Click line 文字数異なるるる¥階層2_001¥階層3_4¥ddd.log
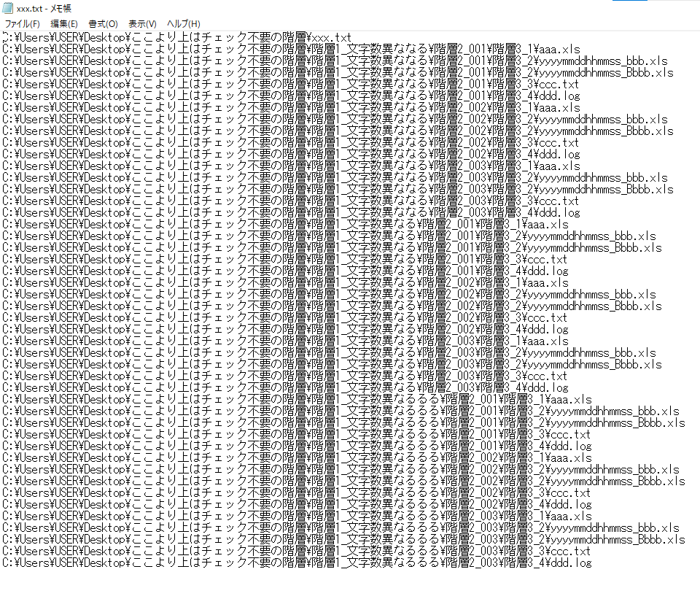Image resolution: width=700 pixels, height=607 pixels. 297,445
